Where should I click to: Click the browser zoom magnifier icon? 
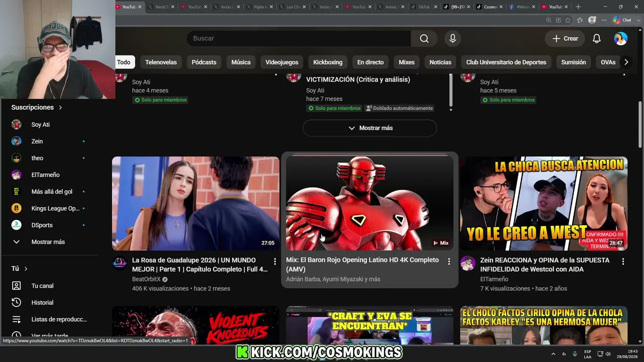pyautogui.click(x=549, y=20)
